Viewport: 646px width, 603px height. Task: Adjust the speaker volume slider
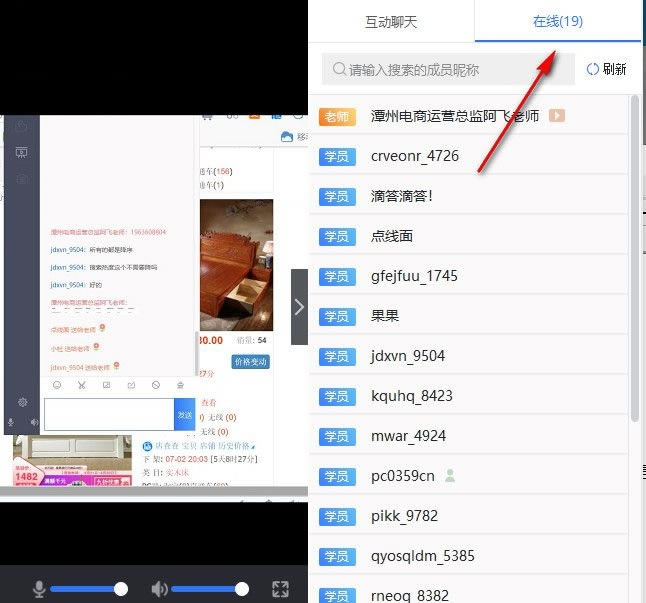[x=210, y=589]
